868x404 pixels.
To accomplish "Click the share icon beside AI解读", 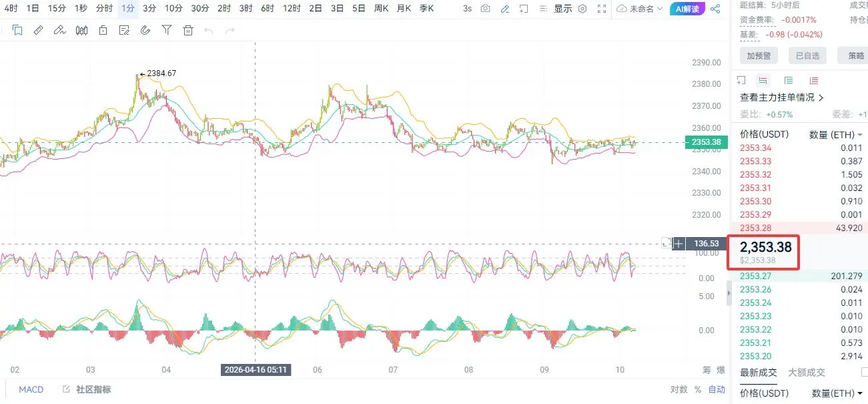I will pos(715,9).
